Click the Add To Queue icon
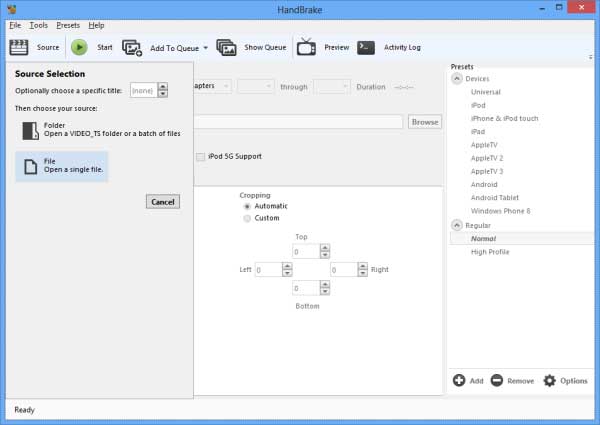 click(x=132, y=48)
